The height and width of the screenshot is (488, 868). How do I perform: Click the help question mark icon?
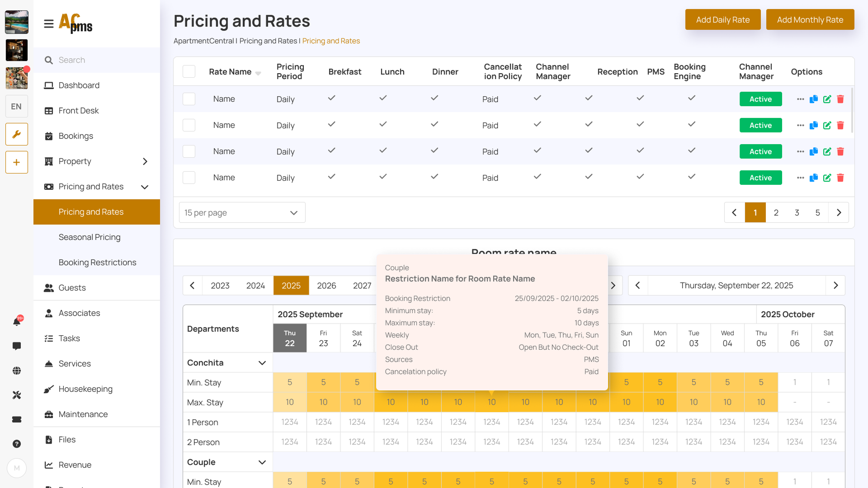pyautogui.click(x=17, y=444)
